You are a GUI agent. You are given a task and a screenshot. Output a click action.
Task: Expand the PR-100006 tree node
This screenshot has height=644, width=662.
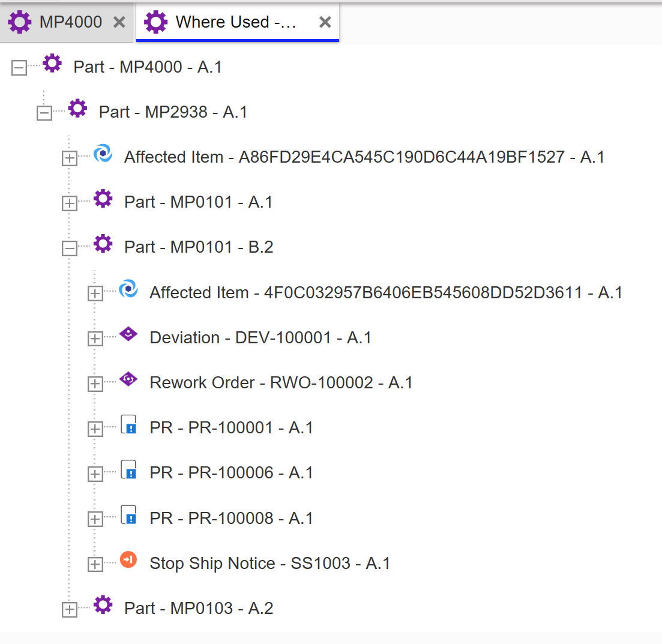tap(95, 474)
